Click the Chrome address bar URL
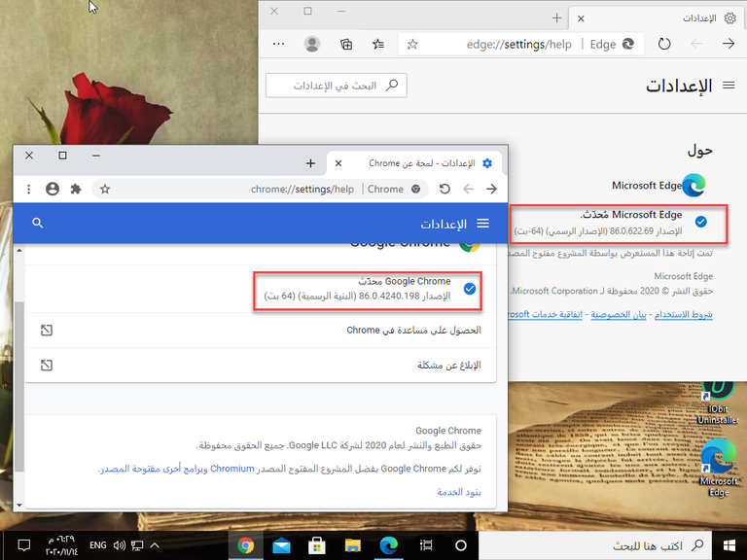The width and height of the screenshot is (747, 560). (302, 189)
